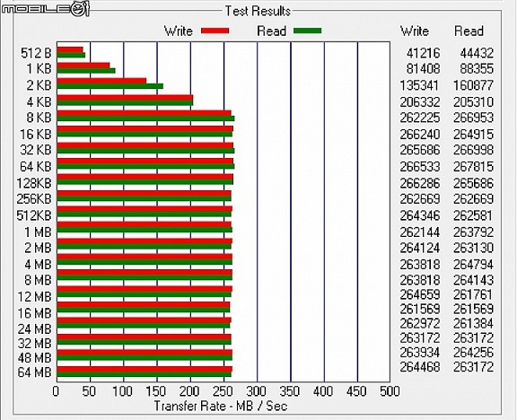The image size is (517, 420).
Task: Click read value 264915
Action: pos(474,135)
